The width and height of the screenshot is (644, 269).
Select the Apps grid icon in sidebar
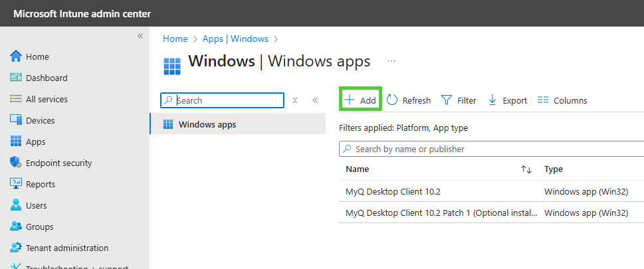[x=17, y=141]
